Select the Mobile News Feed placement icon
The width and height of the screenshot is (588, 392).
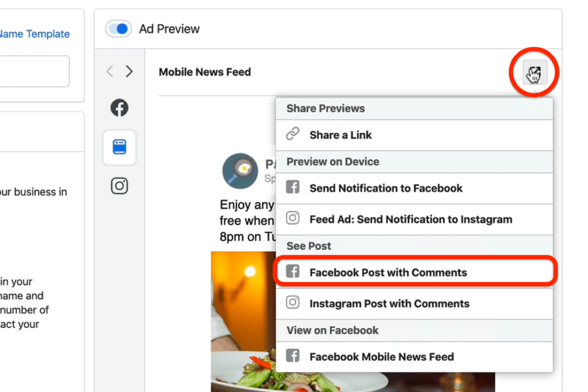(x=119, y=147)
